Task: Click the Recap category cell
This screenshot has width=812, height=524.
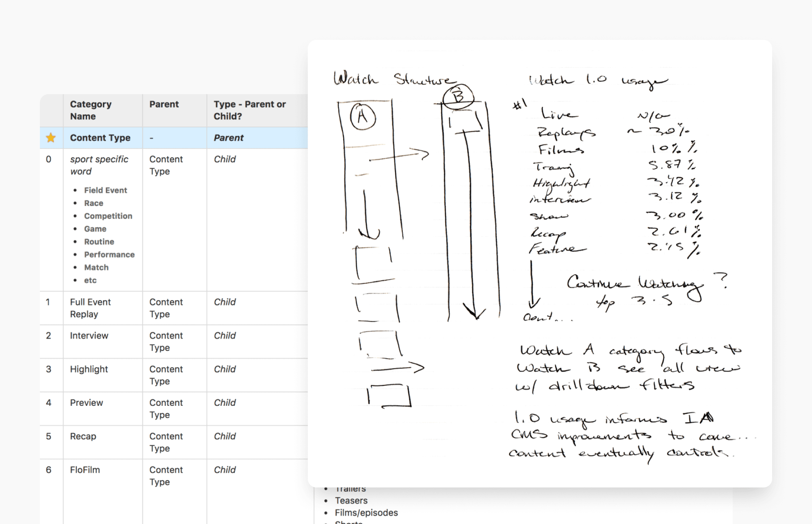Action: (x=83, y=436)
